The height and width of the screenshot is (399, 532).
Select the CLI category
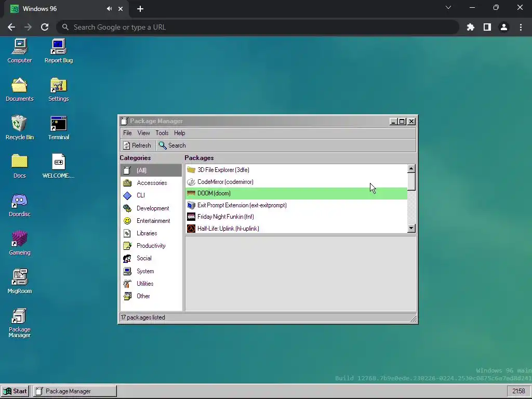click(151, 195)
